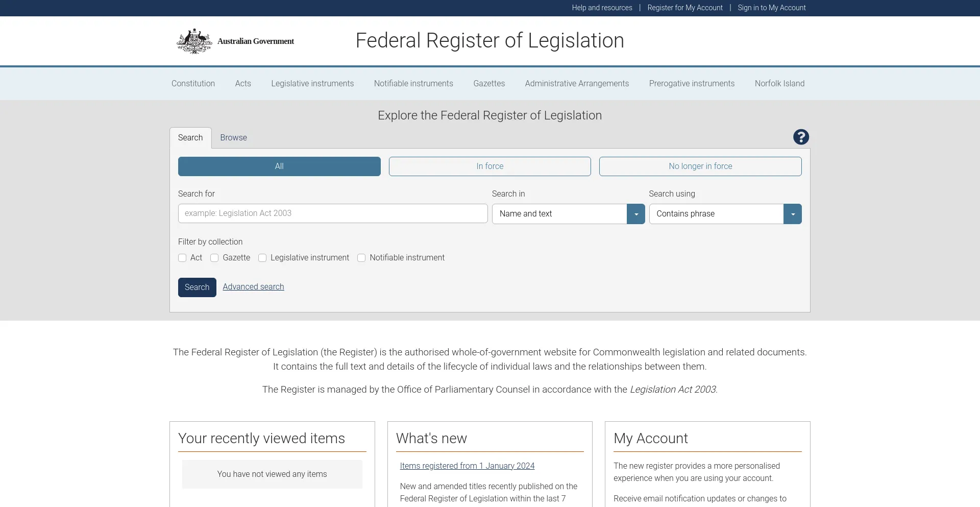Viewport: 980px width, 507px height.
Task: Select the All status filter button
Action: 279,166
